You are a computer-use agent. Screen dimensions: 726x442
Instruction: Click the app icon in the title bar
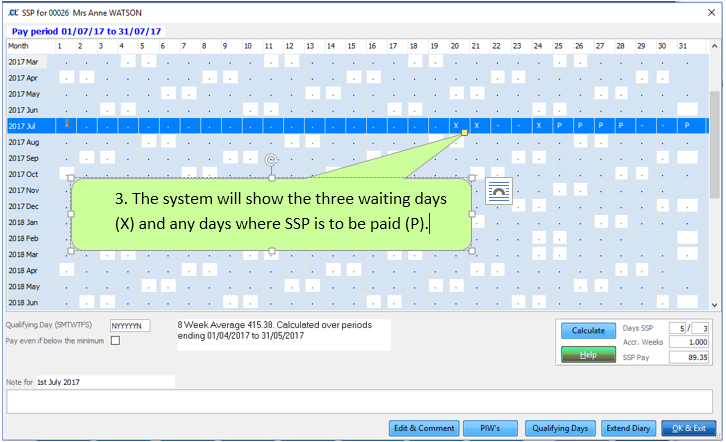click(x=12, y=11)
